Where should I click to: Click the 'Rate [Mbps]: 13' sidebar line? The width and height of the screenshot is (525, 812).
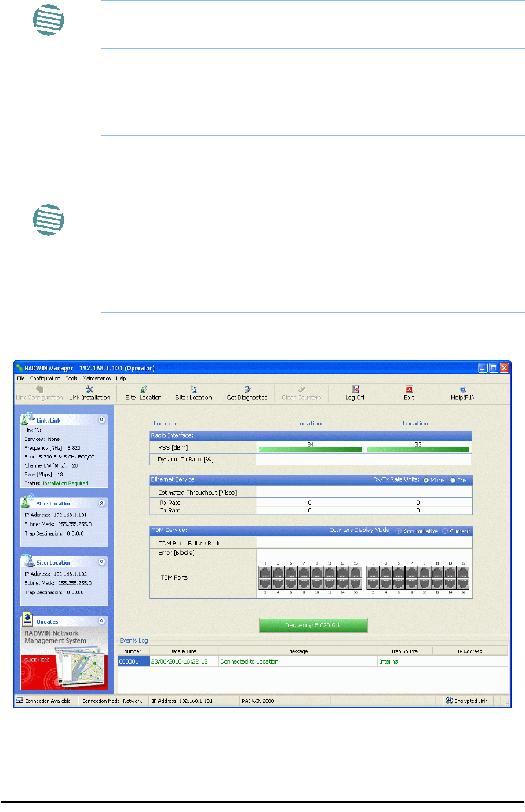pos(43,474)
